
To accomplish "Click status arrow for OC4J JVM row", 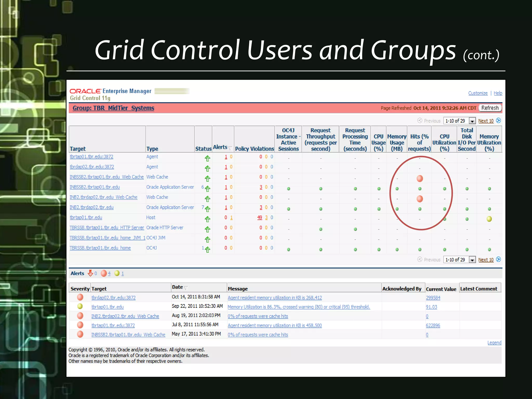I will click(x=207, y=239).
